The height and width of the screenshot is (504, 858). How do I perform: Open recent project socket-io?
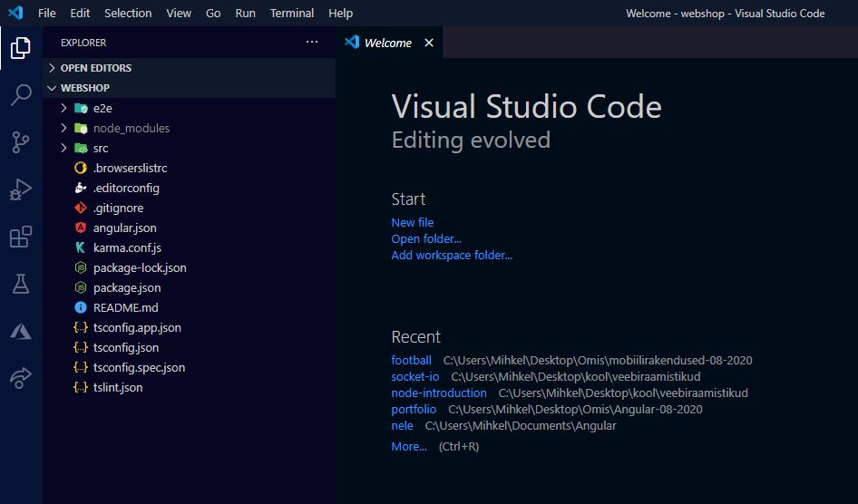click(415, 376)
